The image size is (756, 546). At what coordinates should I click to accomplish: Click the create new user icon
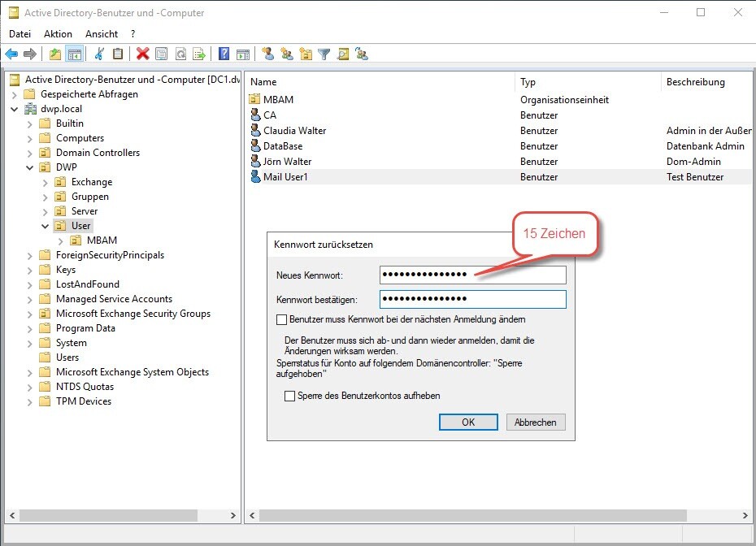tap(267, 54)
